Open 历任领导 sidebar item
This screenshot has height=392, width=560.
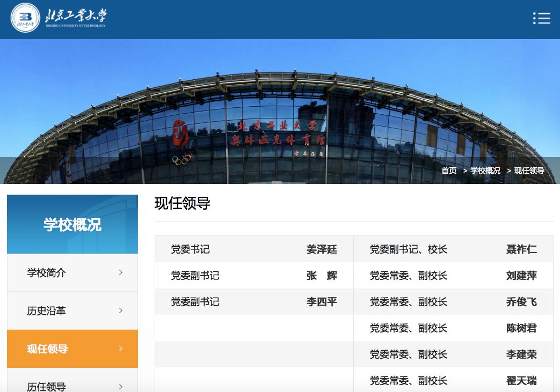(x=72, y=380)
